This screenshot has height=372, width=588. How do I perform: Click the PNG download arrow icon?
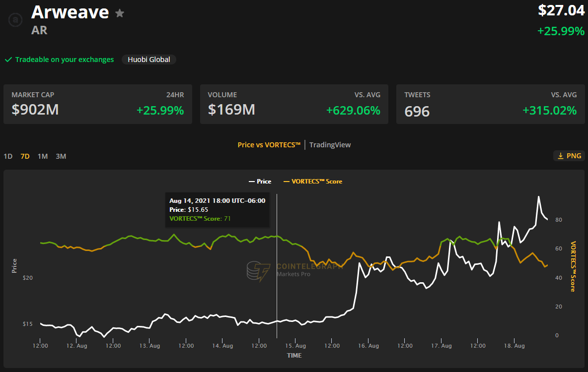pos(561,156)
